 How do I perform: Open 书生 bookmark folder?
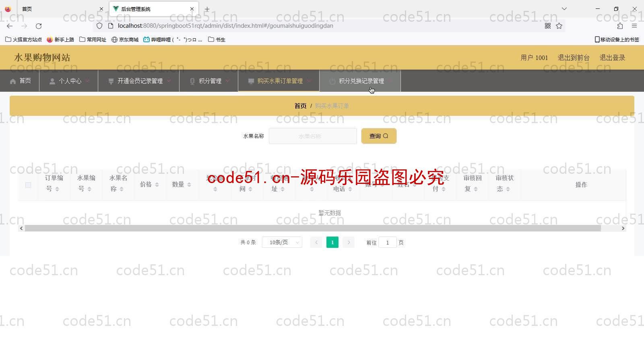[217, 39]
